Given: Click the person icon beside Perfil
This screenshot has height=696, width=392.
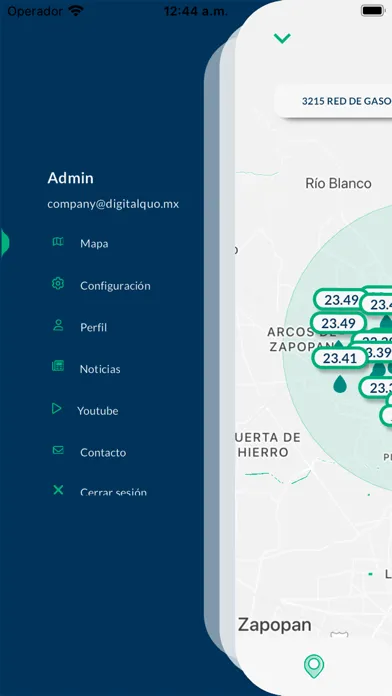Looking at the screenshot, I should (x=58, y=325).
